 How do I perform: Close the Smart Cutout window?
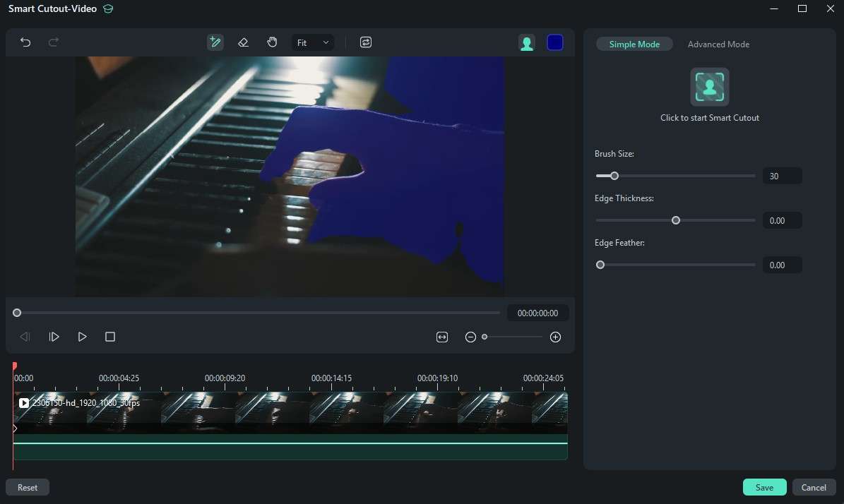pos(830,8)
